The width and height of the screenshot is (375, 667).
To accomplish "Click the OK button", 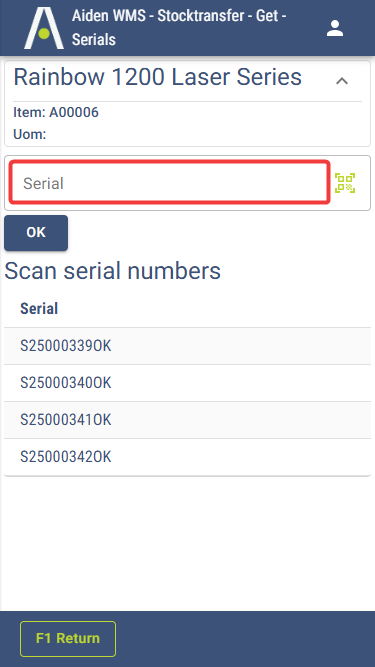I will point(36,233).
